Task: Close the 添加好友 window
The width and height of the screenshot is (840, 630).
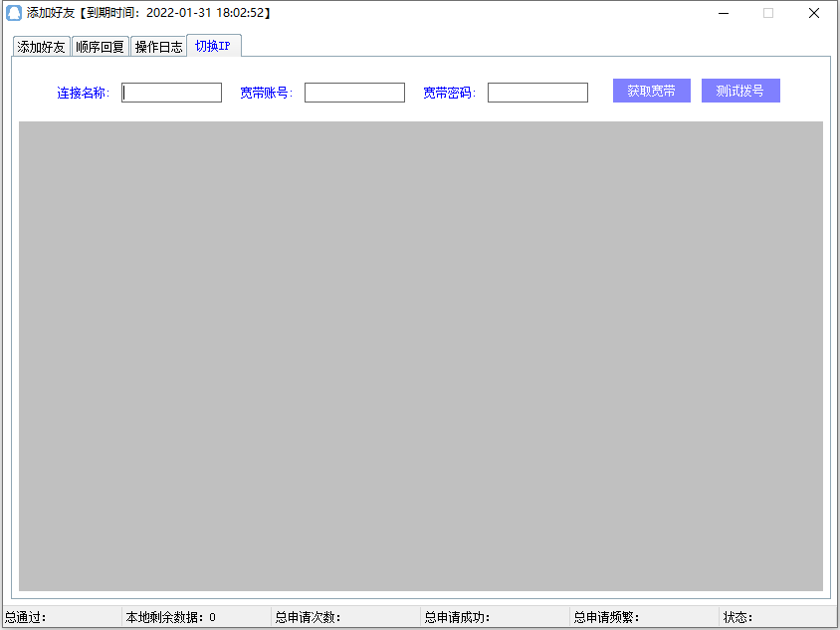Action: pos(814,13)
